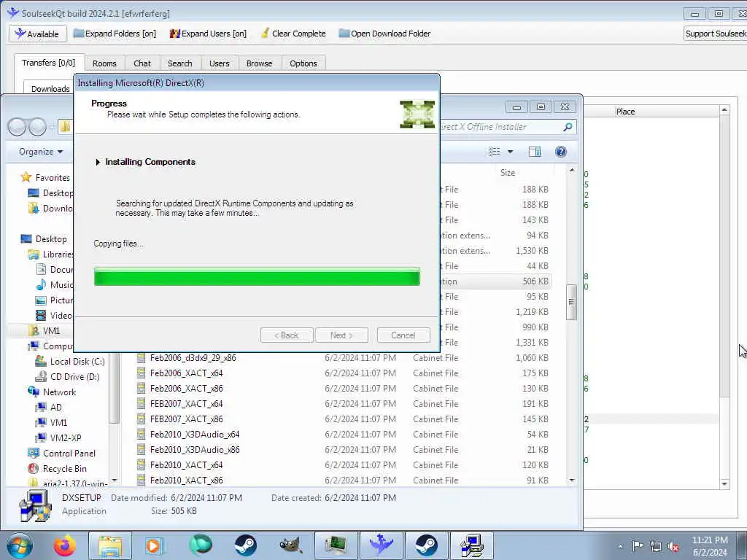Open Download Folder from Soulseek toolbar
Viewport: 747px width, 560px height.
click(384, 34)
